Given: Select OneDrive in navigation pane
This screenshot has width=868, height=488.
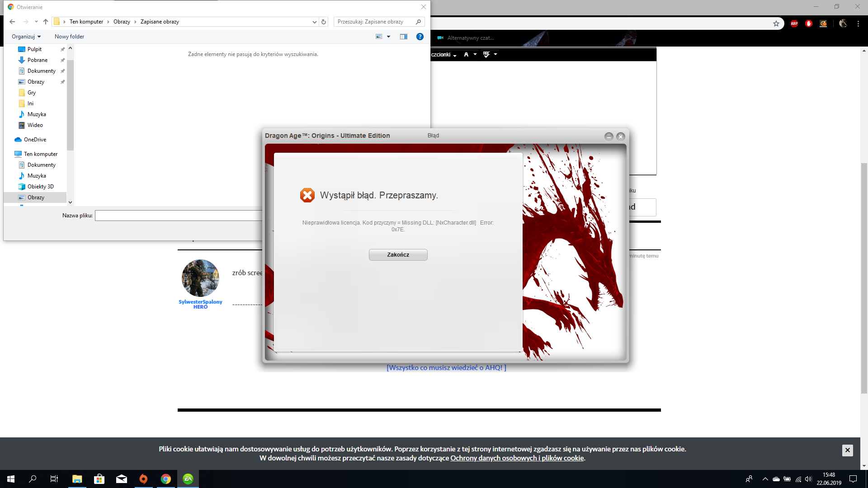Looking at the screenshot, I should coord(35,140).
